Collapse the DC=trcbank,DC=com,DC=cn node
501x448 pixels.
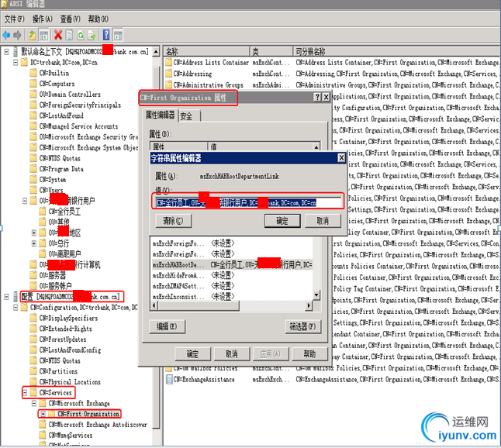click(x=16, y=63)
